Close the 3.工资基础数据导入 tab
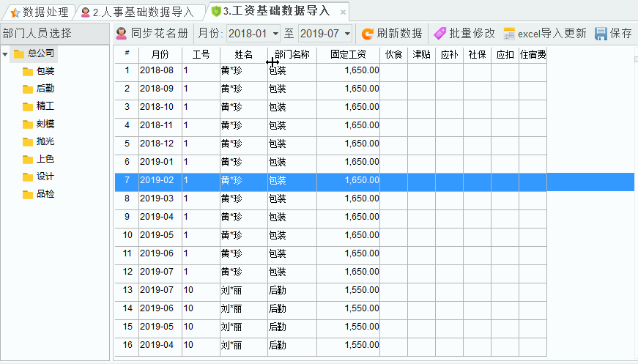The height and width of the screenshot is (364, 638). click(343, 12)
